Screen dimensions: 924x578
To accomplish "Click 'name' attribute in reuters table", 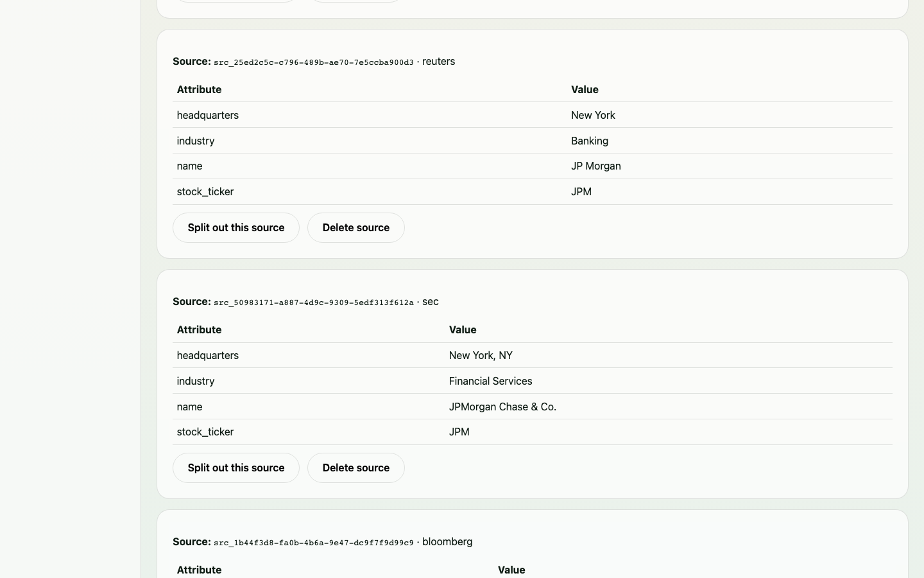I will tap(189, 166).
